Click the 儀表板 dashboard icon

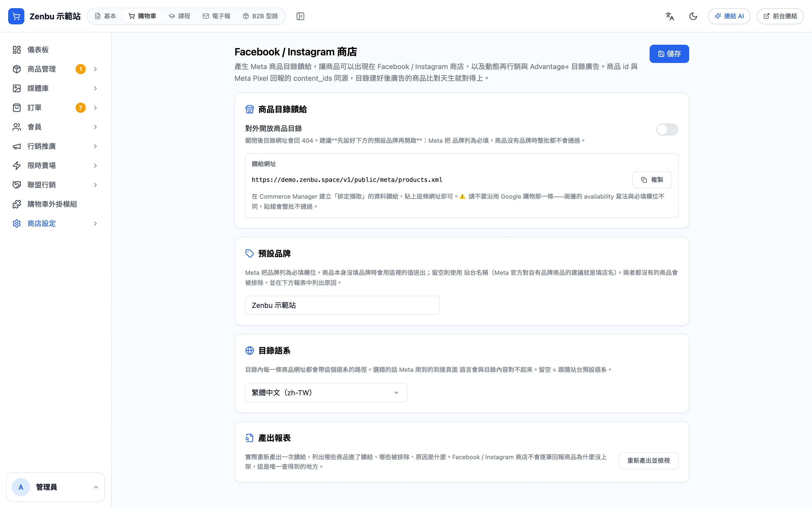point(17,50)
